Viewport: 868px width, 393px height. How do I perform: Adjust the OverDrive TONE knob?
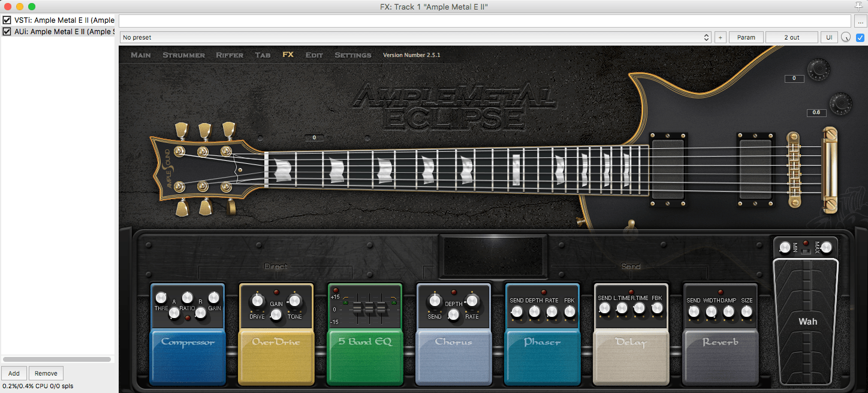click(x=294, y=301)
